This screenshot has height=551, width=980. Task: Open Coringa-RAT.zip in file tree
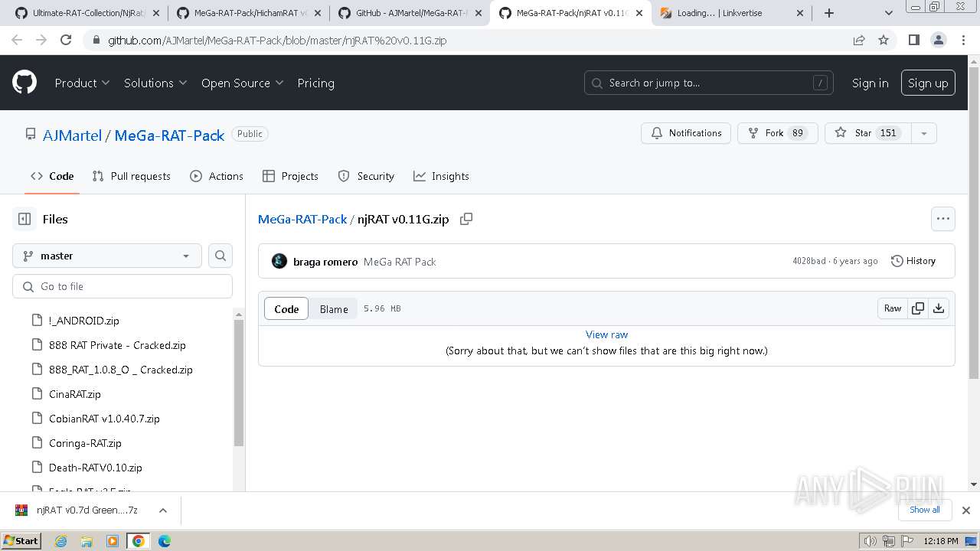click(x=85, y=443)
